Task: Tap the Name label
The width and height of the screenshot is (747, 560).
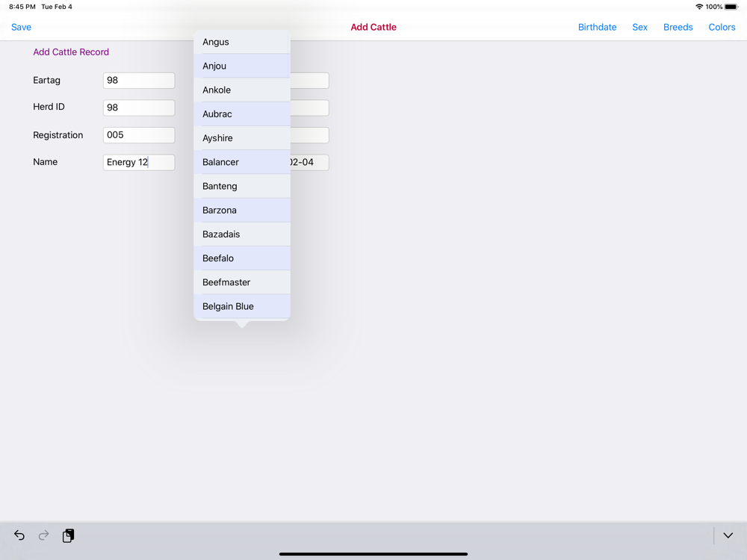Action: pyautogui.click(x=46, y=162)
